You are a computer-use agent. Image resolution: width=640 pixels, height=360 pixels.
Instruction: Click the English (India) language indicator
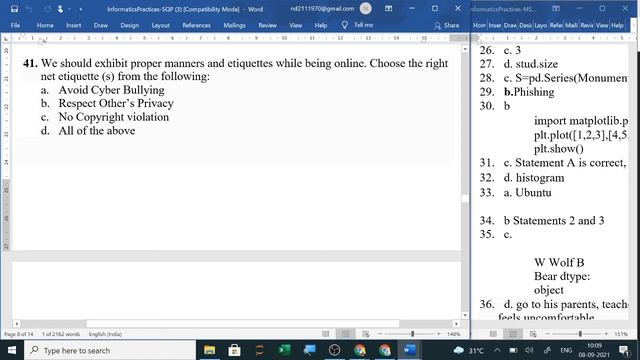point(105,334)
